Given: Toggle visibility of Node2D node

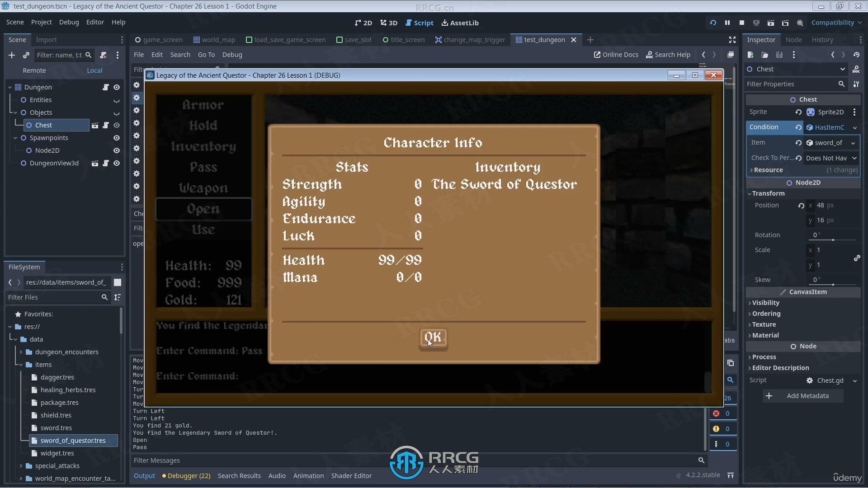Looking at the screenshot, I should pyautogui.click(x=117, y=150).
